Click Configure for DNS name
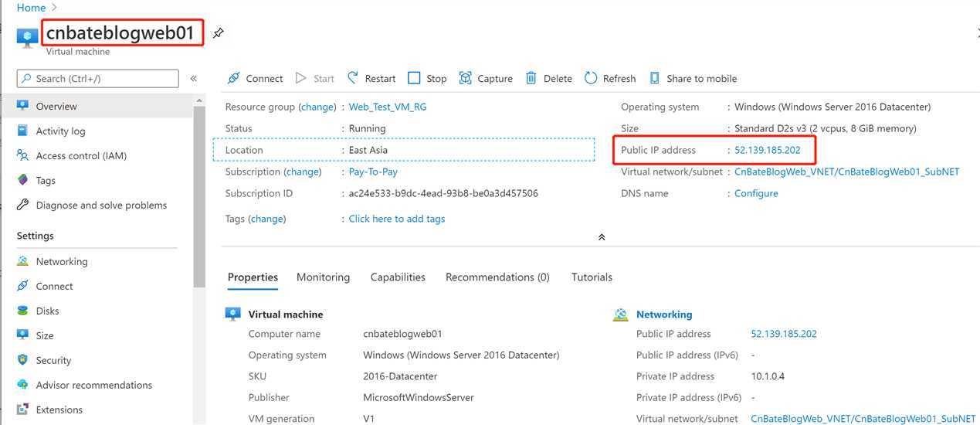The height and width of the screenshot is (425, 980). 756,193
